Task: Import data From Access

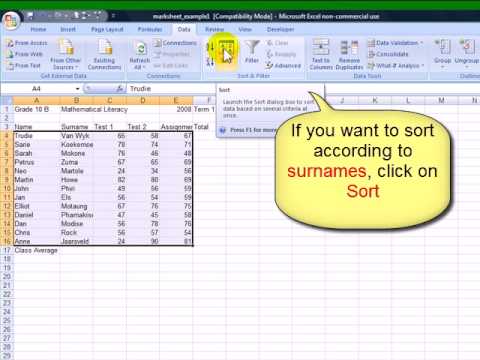Action: click(x=27, y=43)
